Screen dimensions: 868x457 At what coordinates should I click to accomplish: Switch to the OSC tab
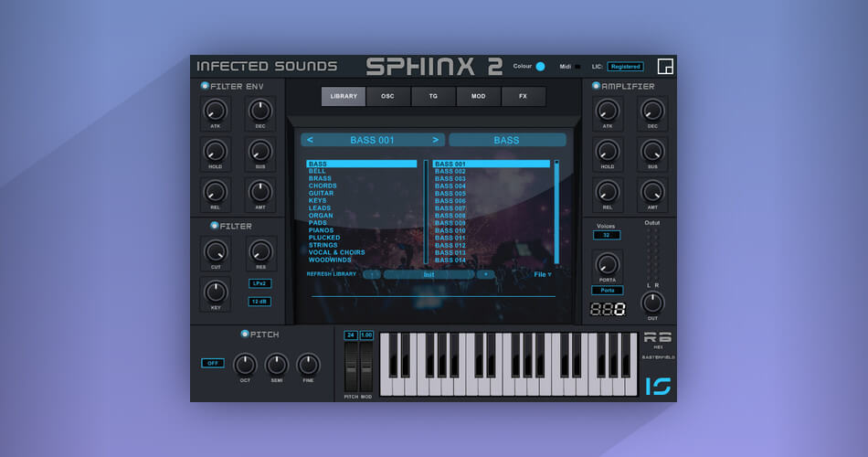(388, 96)
